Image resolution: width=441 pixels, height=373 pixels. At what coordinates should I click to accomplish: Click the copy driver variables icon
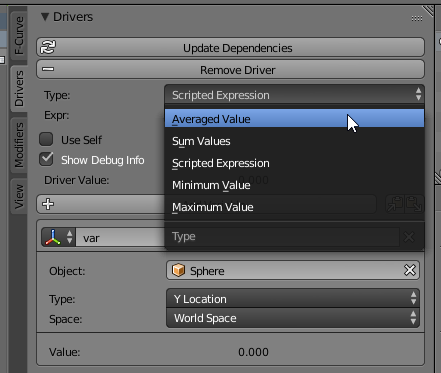(395, 204)
